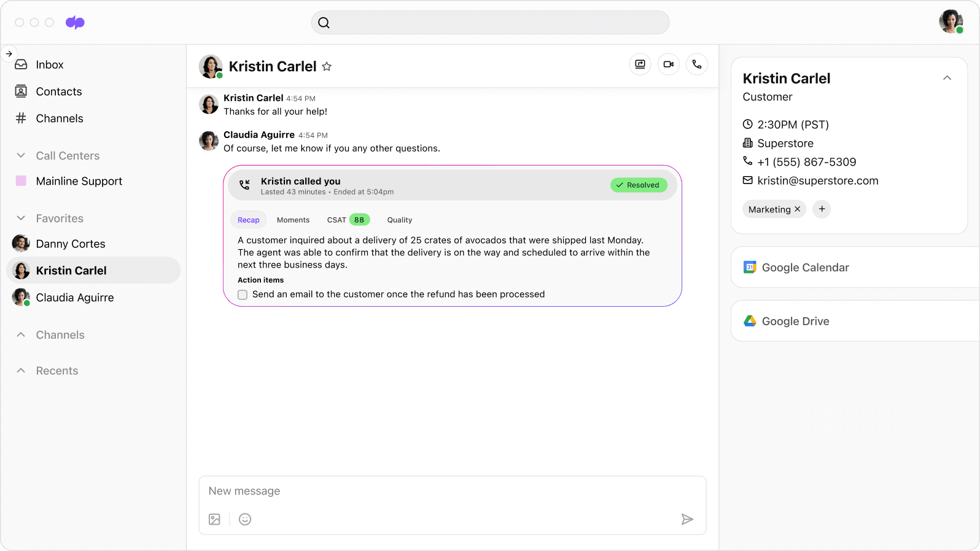Click the send message arrow icon
The image size is (980, 551).
(687, 520)
